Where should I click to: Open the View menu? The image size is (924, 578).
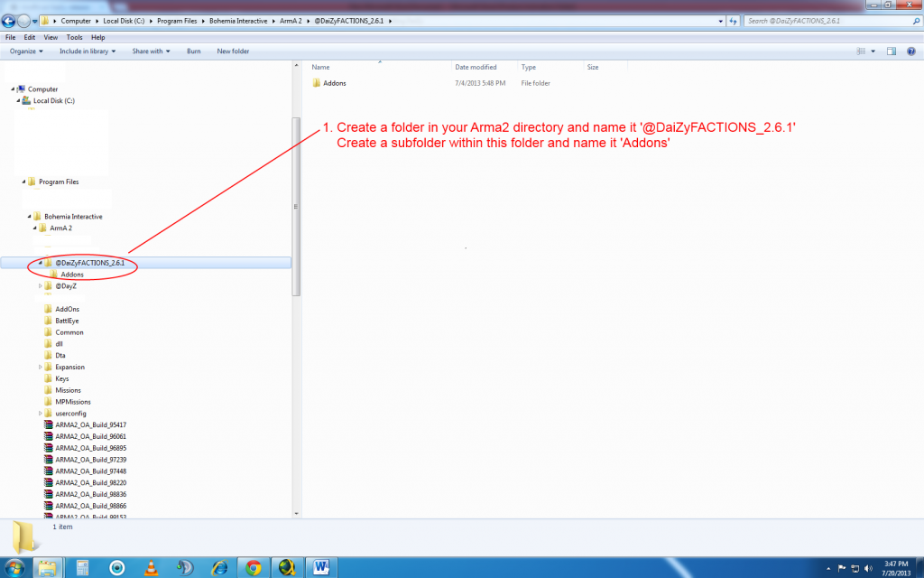click(51, 37)
